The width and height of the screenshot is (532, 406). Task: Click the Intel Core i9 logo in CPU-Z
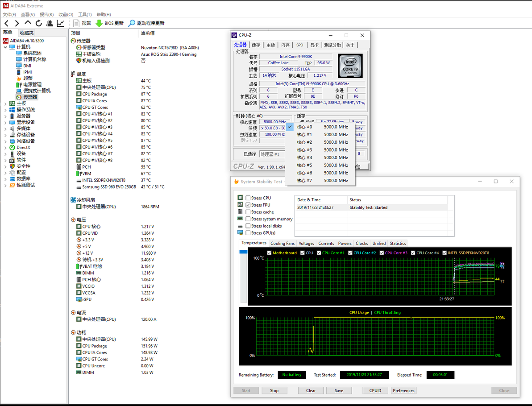click(x=350, y=66)
